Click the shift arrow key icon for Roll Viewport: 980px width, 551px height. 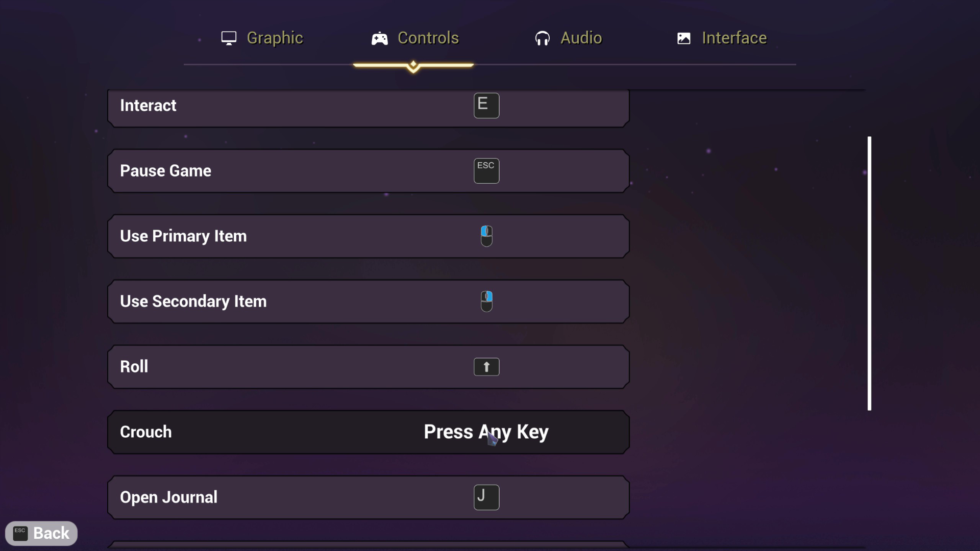486,367
